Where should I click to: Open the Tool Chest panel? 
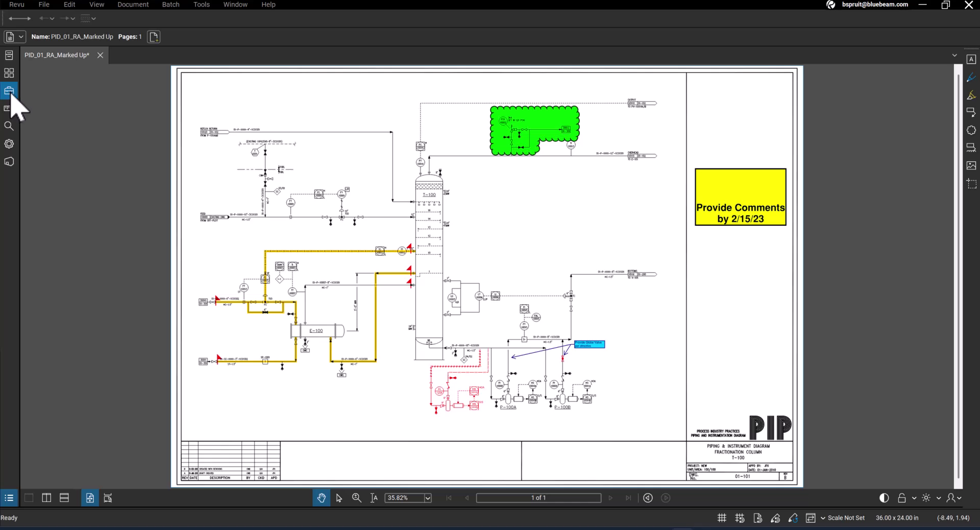[9, 90]
